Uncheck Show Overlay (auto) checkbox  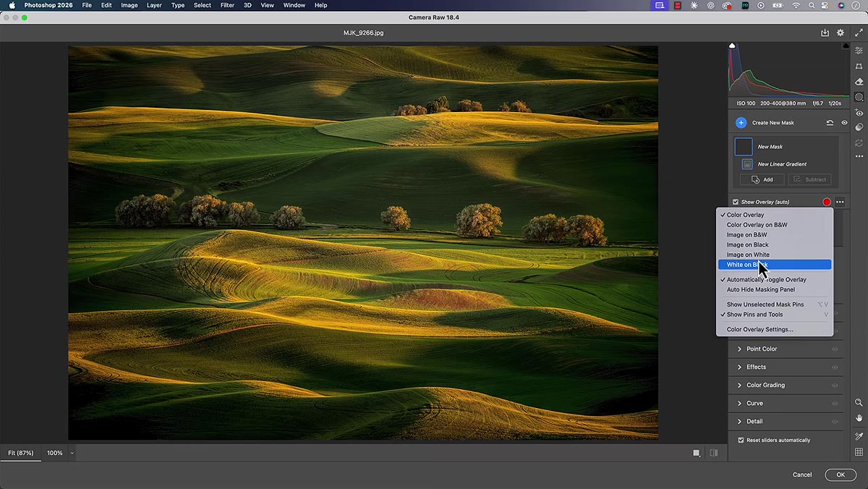736,202
